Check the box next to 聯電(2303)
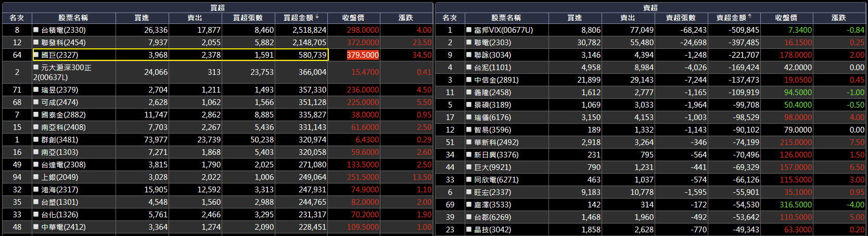Screen dimensions: 868x236 pos(469,43)
